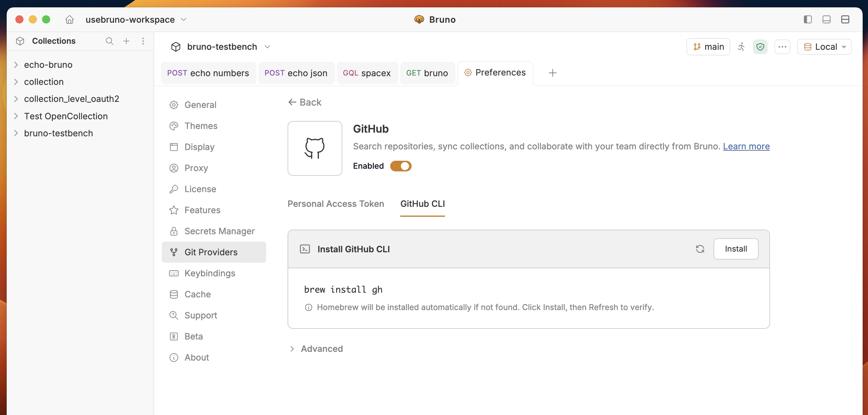The height and width of the screenshot is (415, 868).
Task: Add new collection with plus icon
Action: tap(126, 41)
